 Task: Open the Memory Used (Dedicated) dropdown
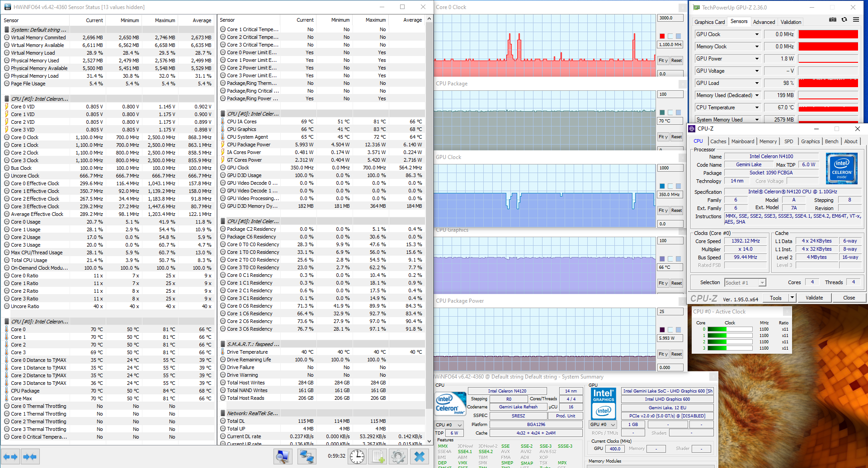pyautogui.click(x=757, y=95)
